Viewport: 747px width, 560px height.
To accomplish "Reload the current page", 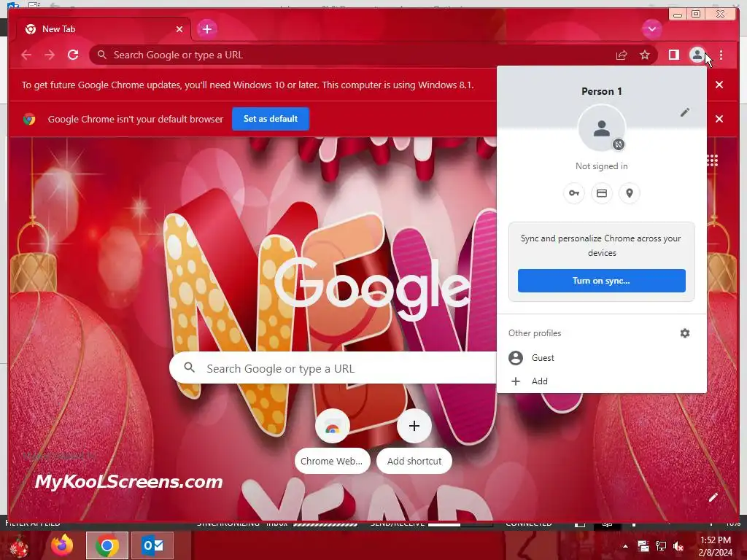I will [73, 55].
